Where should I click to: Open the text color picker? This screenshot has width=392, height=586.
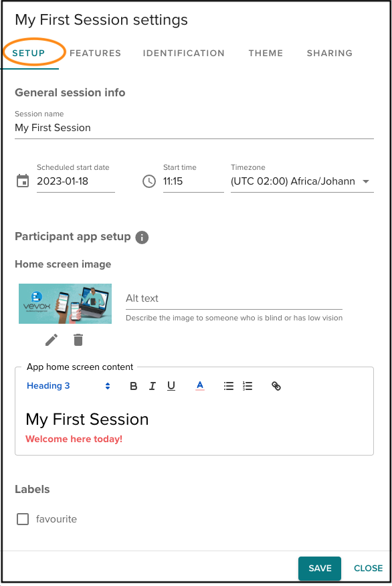click(200, 386)
